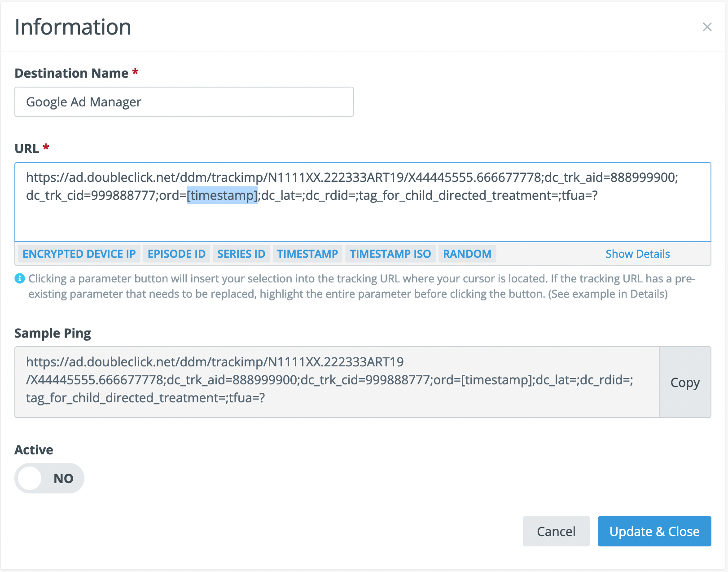728x572 pixels.
Task: Click inside the URL text area
Action: coord(363,202)
